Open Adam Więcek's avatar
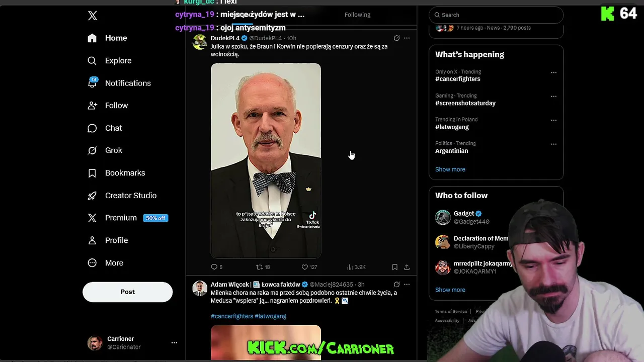The height and width of the screenshot is (362, 644). tap(200, 288)
